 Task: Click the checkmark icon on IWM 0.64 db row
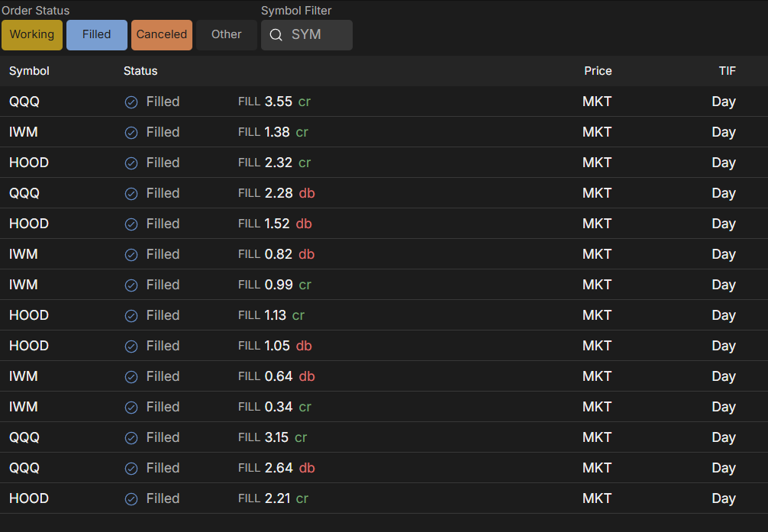[131, 377]
